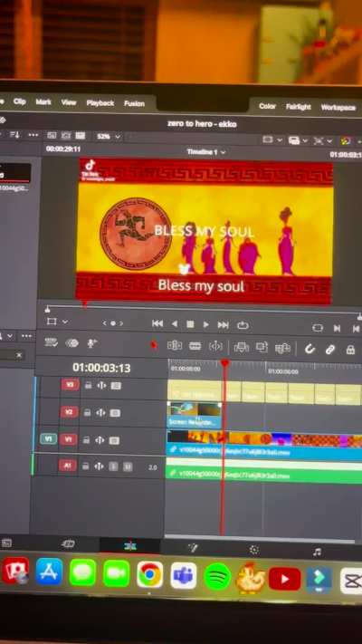
Task: Solo audio track A1
Action: [x=113, y=466]
